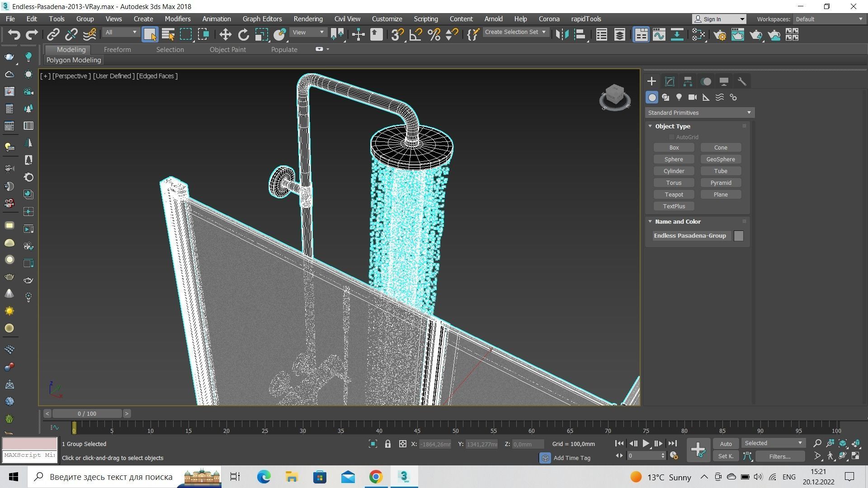Switch to the Freeform ribbon tab
The width and height of the screenshot is (868, 488).
pyautogui.click(x=117, y=50)
